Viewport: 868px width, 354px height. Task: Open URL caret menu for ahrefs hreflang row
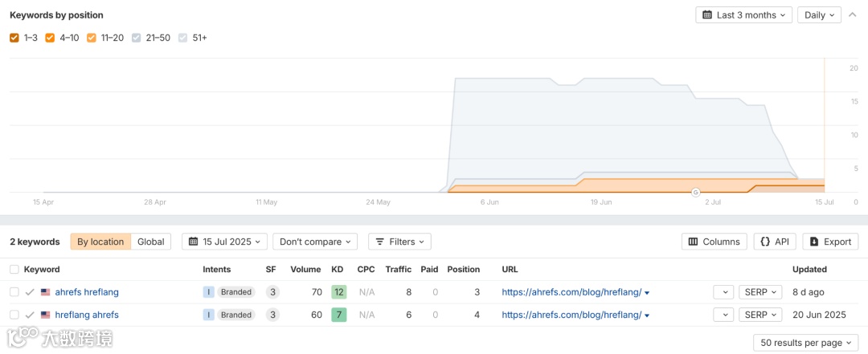click(647, 293)
